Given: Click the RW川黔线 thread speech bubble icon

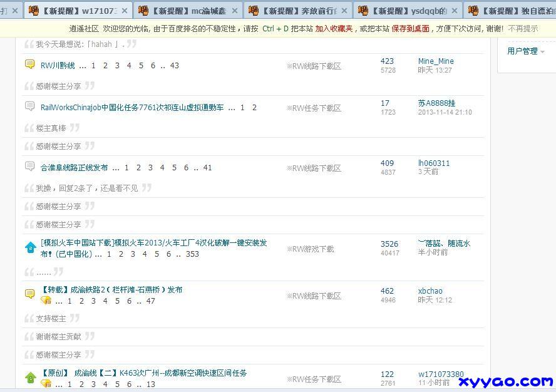Looking at the screenshot, I should click(29, 64).
